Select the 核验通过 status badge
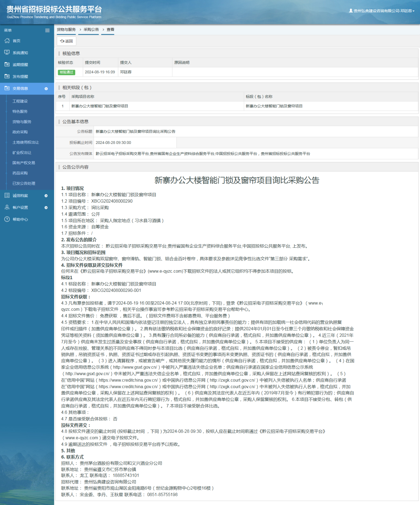 67,72
